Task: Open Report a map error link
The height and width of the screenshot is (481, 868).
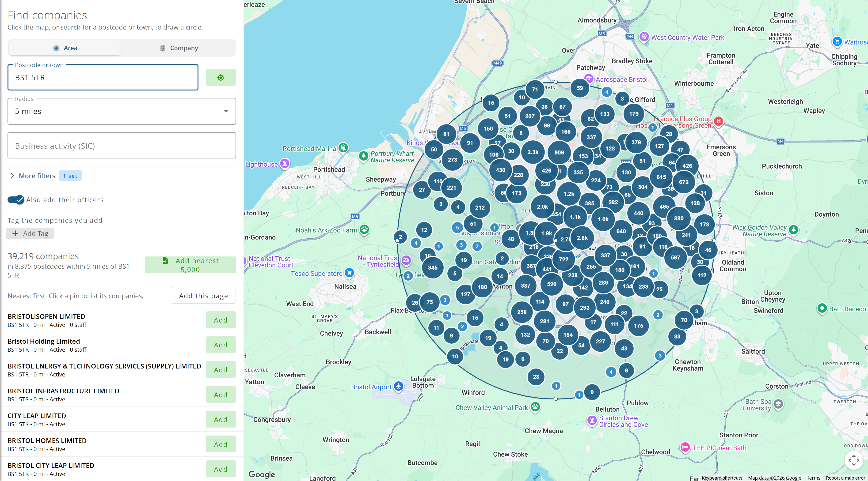Action: [x=845, y=478]
